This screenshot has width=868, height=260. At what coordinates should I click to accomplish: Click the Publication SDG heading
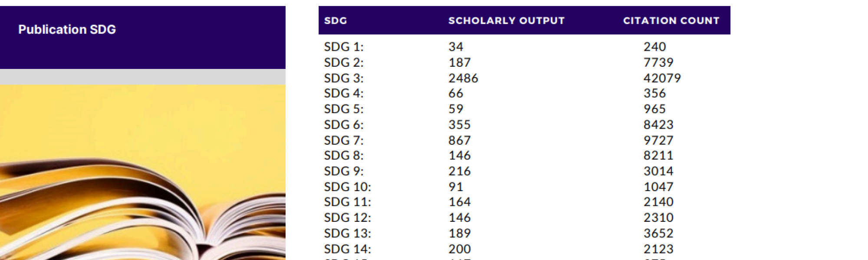coord(67,29)
